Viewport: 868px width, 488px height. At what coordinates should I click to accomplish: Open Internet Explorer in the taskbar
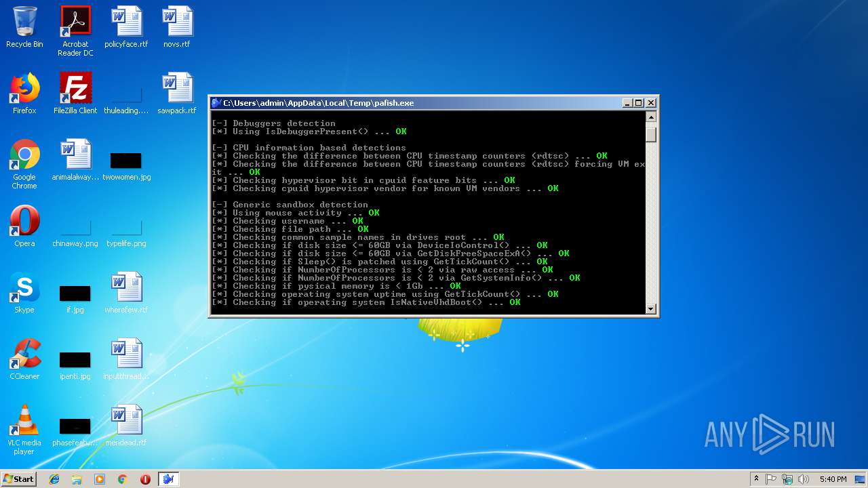tap(54, 479)
